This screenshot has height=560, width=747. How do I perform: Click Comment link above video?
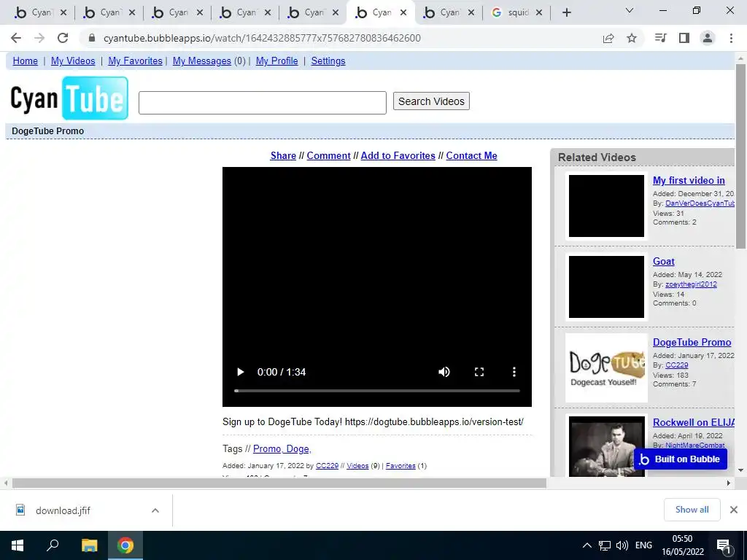click(329, 156)
